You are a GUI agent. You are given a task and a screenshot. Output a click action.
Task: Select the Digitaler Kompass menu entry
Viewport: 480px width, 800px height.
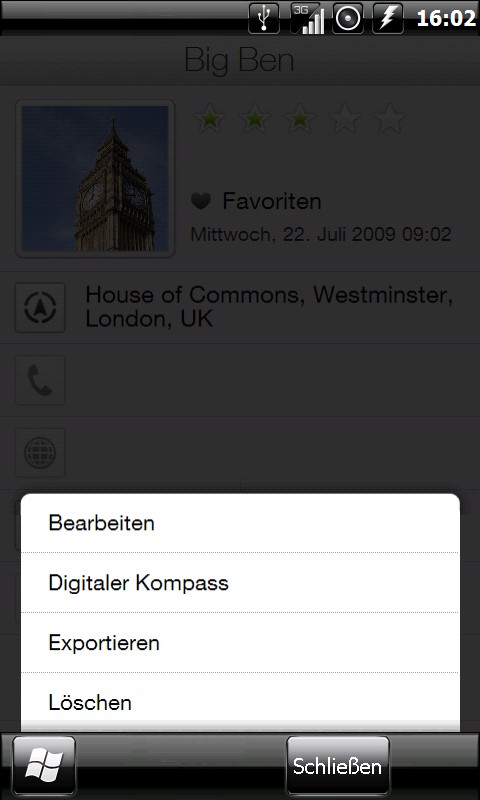[x=240, y=583]
